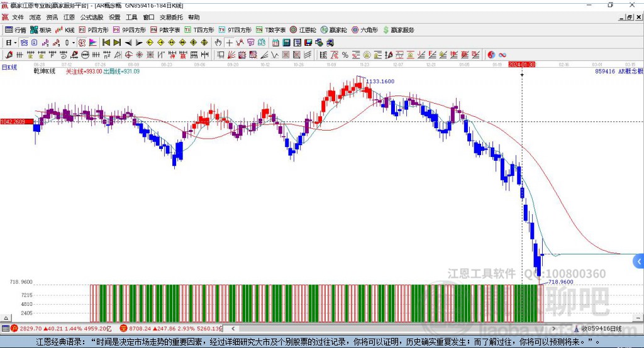The width and height of the screenshot is (644, 348).
Task: Select the hand pan tool icon
Action: 218,43
